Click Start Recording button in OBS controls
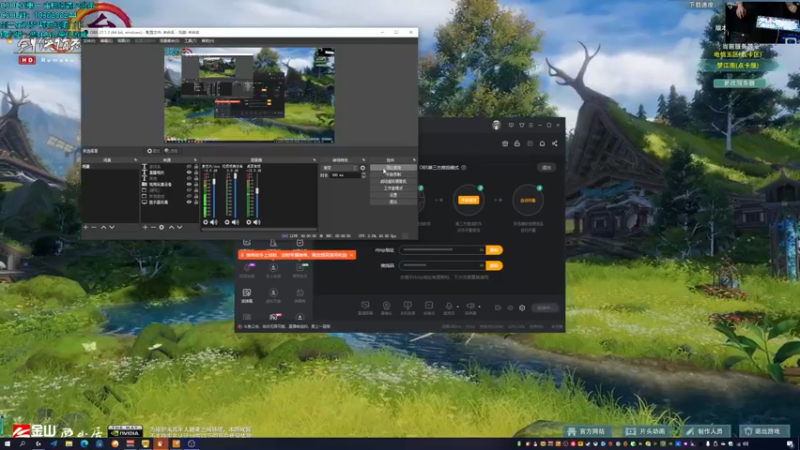Screen dimensions: 800x450 click(393, 174)
